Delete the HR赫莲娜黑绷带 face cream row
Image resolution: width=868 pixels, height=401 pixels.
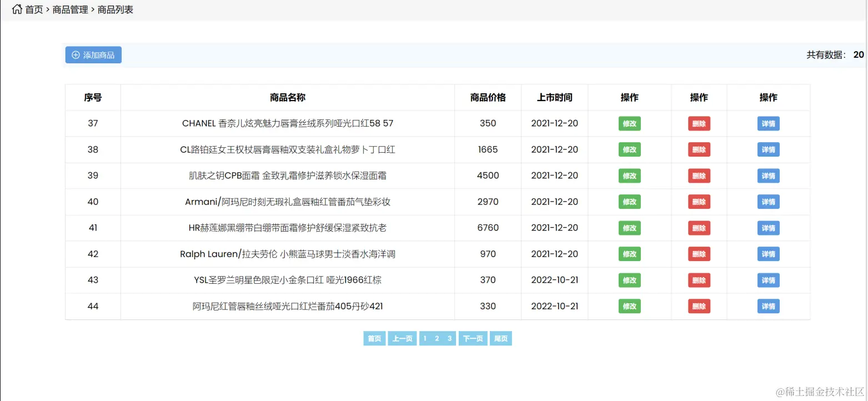[x=699, y=228]
